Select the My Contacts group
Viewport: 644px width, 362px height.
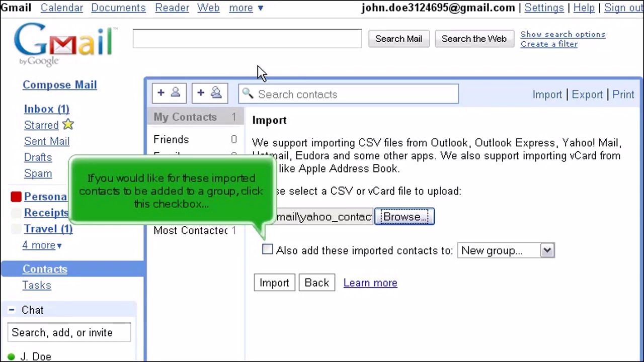[x=195, y=117]
